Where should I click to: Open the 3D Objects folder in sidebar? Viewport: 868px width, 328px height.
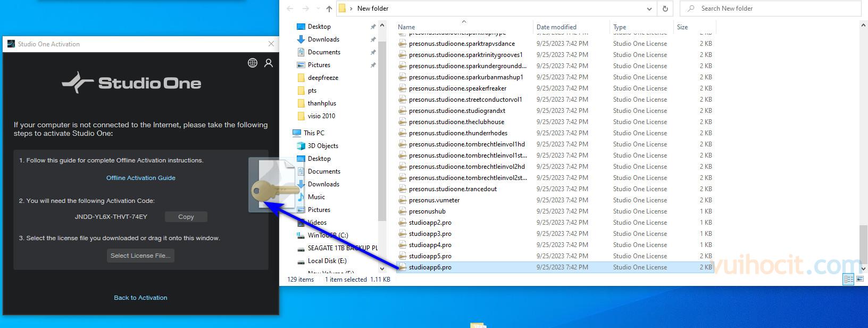[x=322, y=146]
